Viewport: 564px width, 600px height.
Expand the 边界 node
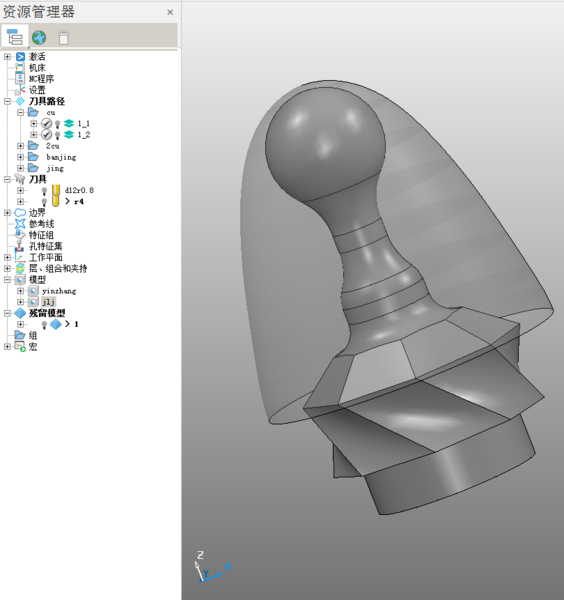pyautogui.click(x=7, y=213)
